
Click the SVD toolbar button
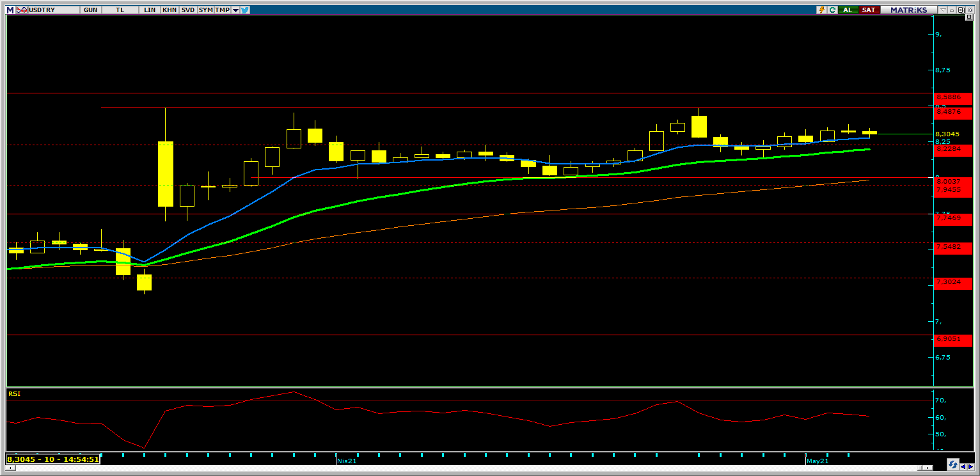187,10
